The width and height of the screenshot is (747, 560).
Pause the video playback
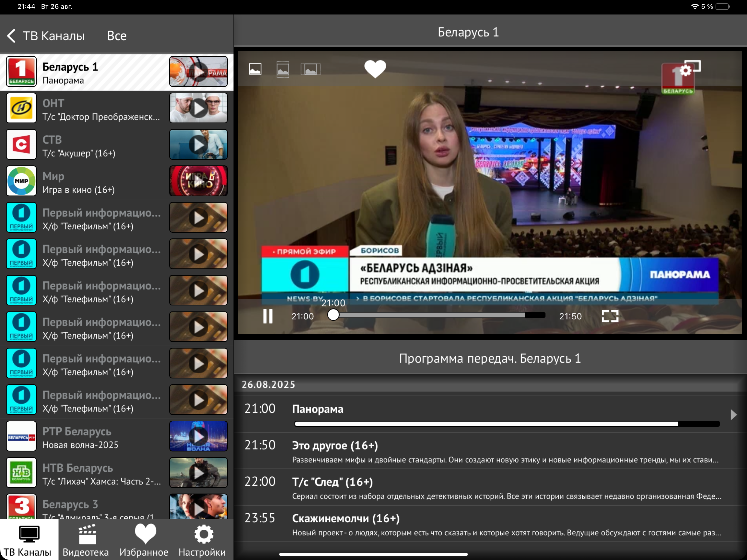[x=268, y=316]
